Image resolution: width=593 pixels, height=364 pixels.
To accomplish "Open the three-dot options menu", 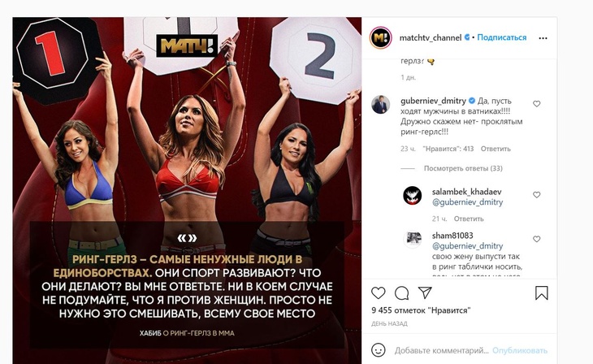I will tap(543, 38).
